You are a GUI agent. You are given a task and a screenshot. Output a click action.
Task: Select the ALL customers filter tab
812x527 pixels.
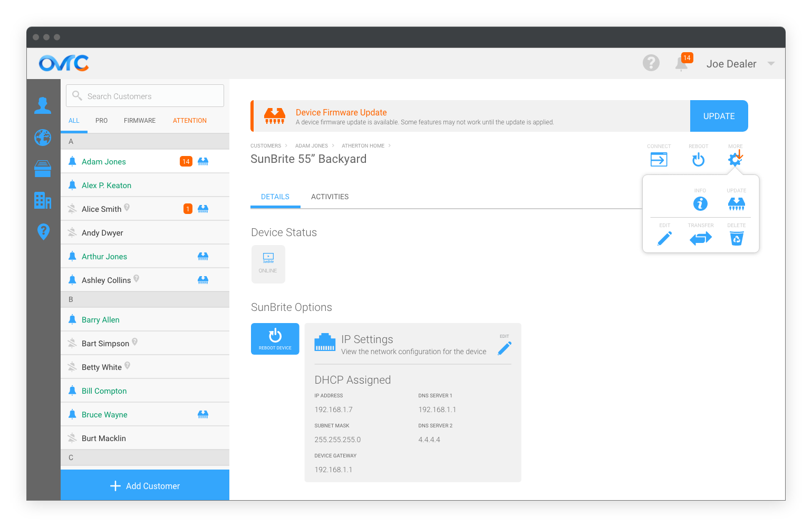point(74,121)
